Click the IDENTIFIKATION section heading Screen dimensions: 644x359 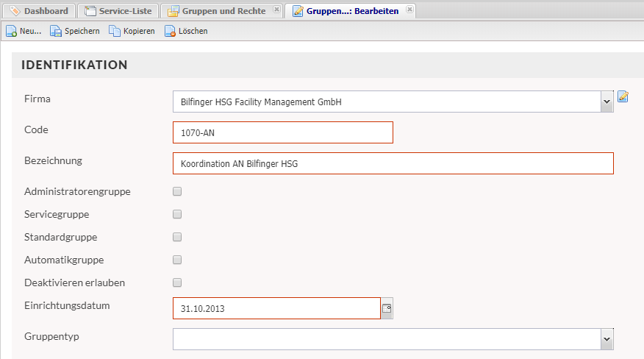click(x=74, y=65)
